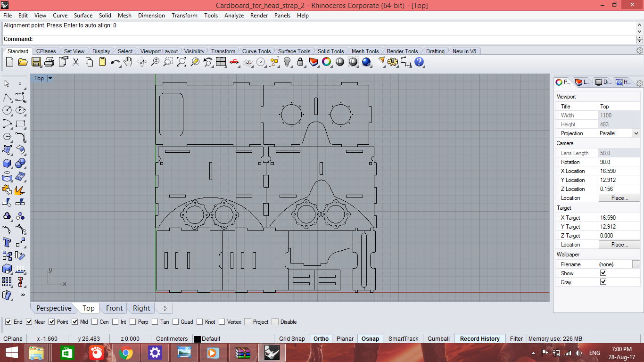Select the Circle drawing tool
The width and height of the screenshot is (644, 362).
[x=7, y=110]
